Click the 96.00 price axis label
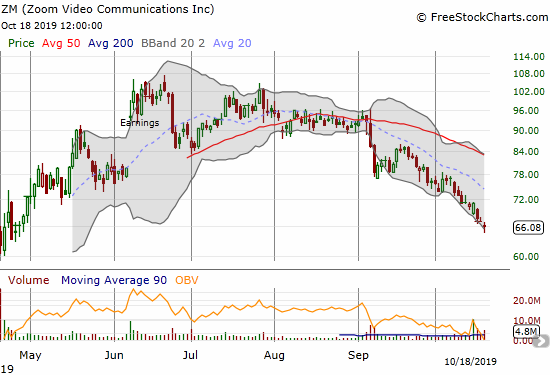The width and height of the screenshot is (550, 375). click(526, 111)
